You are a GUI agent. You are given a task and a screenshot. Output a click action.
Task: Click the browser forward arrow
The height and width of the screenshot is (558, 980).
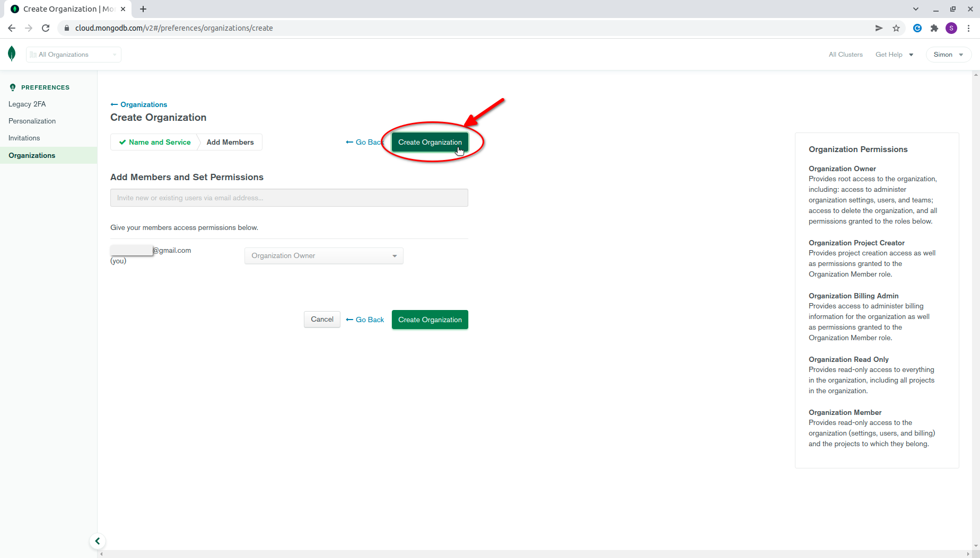29,28
